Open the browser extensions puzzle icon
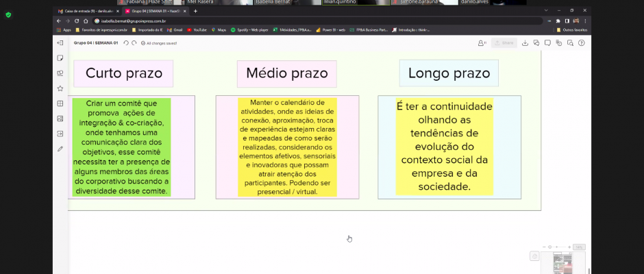Image resolution: width=644 pixels, height=274 pixels. (558, 21)
